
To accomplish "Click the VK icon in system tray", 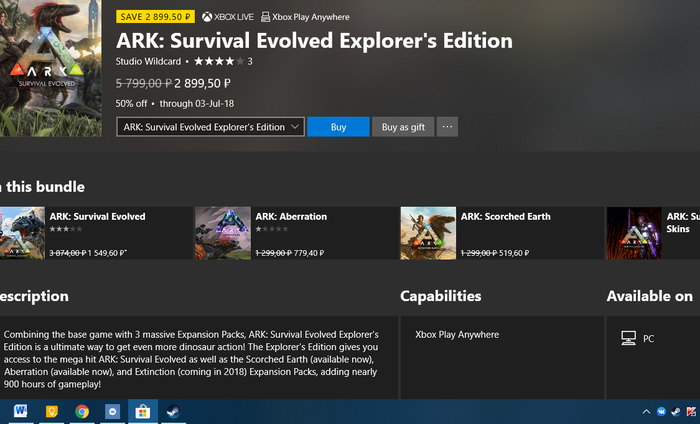I will tap(661, 411).
